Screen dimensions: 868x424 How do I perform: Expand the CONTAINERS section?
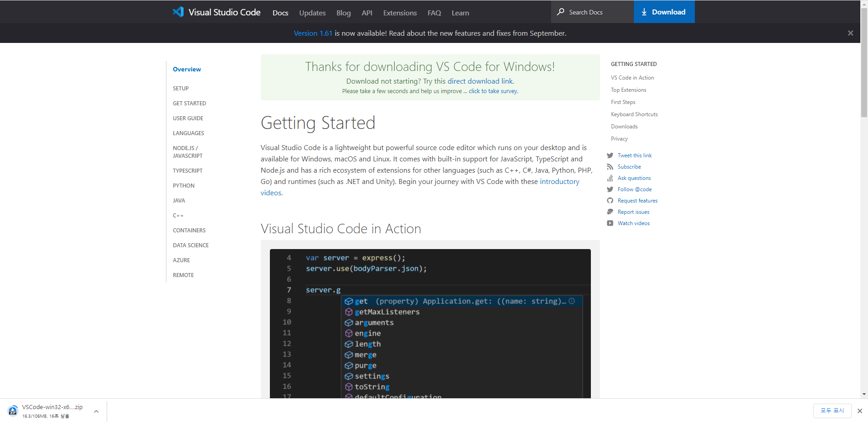tap(189, 231)
